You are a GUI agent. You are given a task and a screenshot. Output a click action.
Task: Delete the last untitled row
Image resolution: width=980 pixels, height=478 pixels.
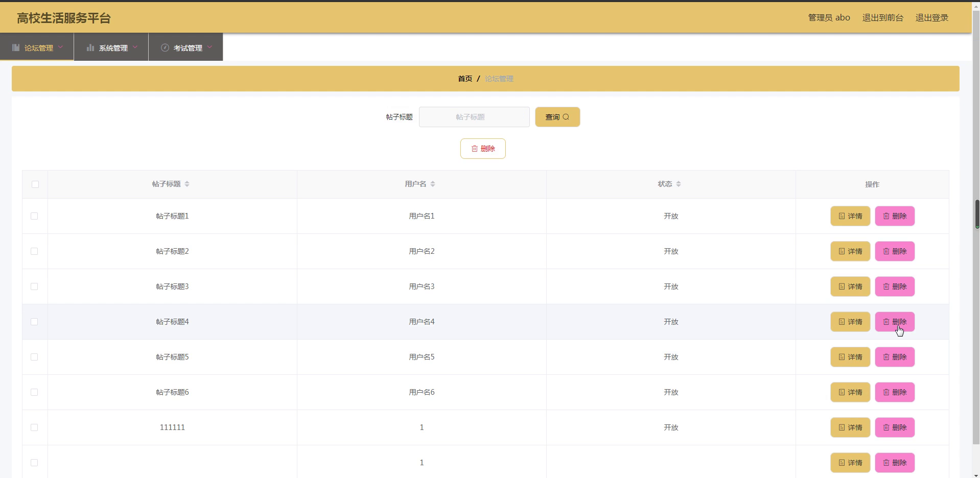895,463
